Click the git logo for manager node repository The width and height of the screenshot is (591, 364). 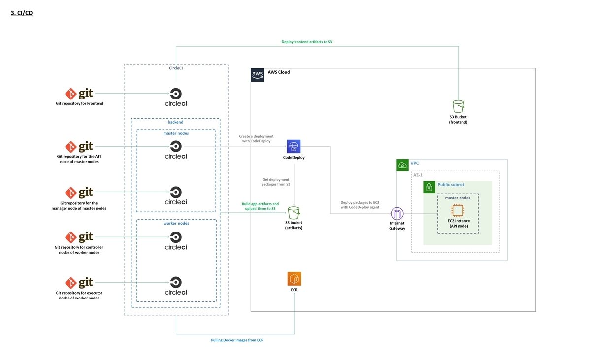pyautogui.click(x=79, y=192)
